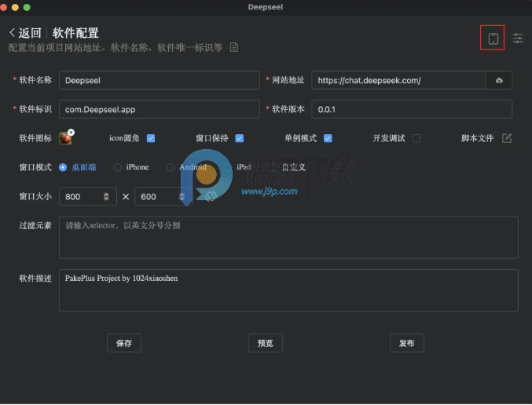Click the 发布 button
This screenshot has height=405, width=532.
[x=407, y=343]
